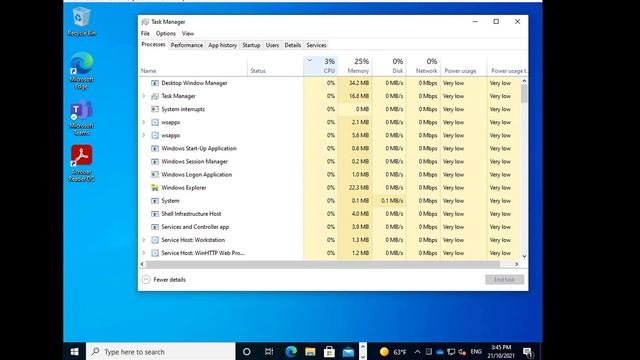Expand the Task Manager process group
Screen dimensions: 640x360
[144, 96]
